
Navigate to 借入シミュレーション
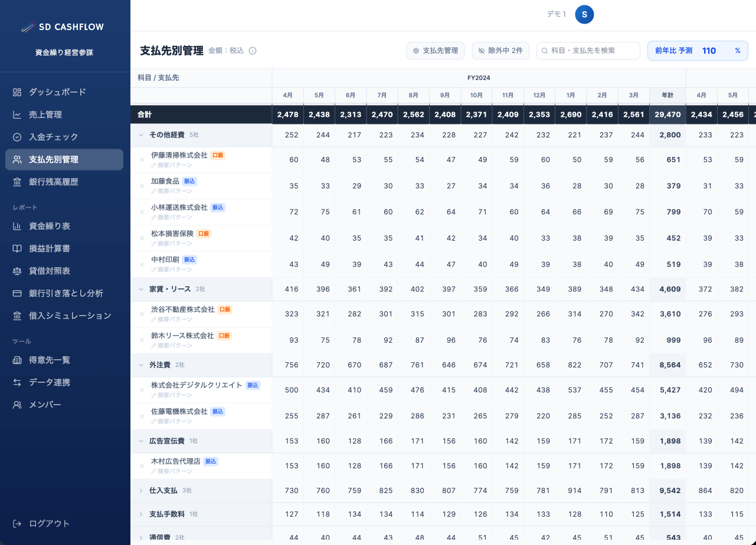click(64, 316)
